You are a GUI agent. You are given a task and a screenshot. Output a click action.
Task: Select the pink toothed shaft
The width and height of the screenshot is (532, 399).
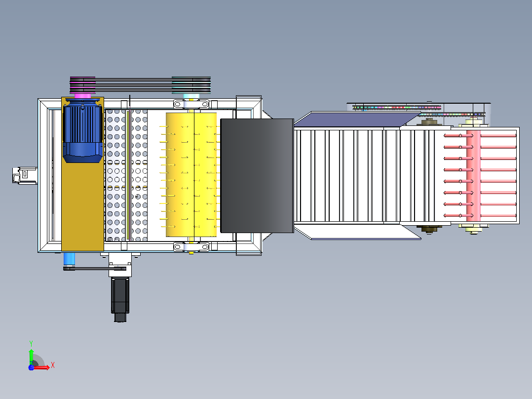(x=473, y=176)
